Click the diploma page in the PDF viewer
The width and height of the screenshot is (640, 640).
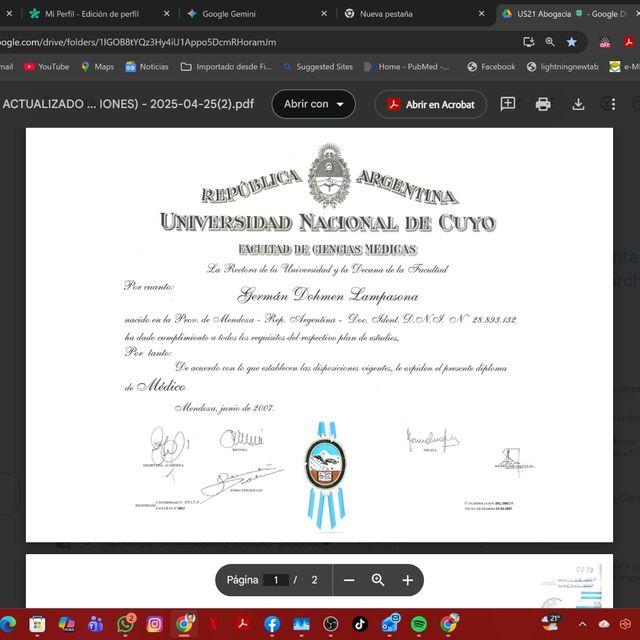[319, 335]
